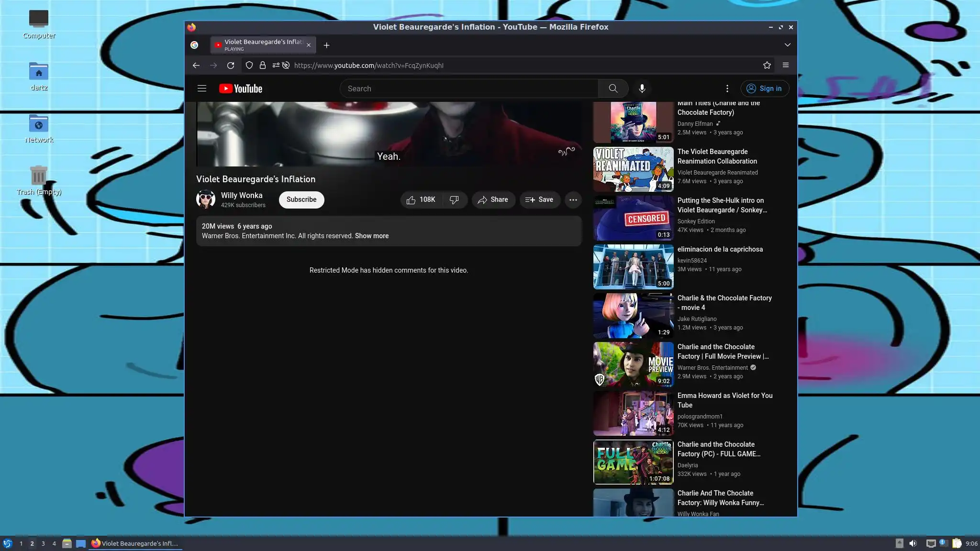The height and width of the screenshot is (551, 980).
Task: Click the Sign in button
Action: click(765, 88)
